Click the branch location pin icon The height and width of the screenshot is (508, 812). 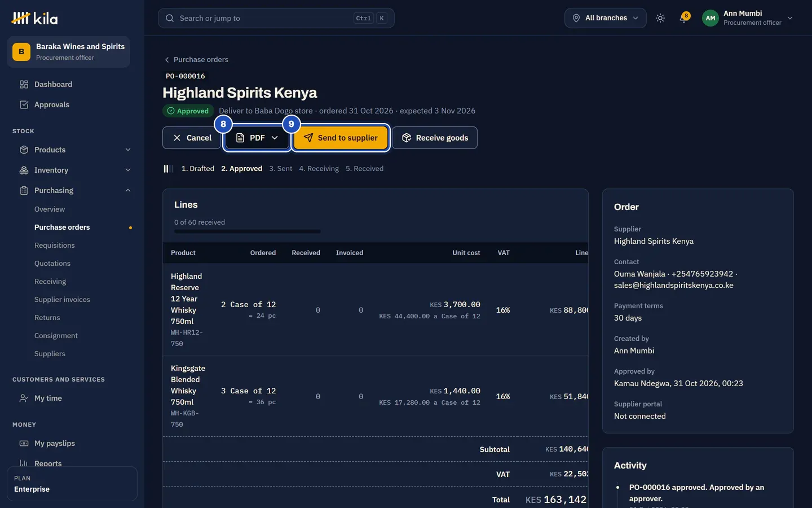pos(576,18)
